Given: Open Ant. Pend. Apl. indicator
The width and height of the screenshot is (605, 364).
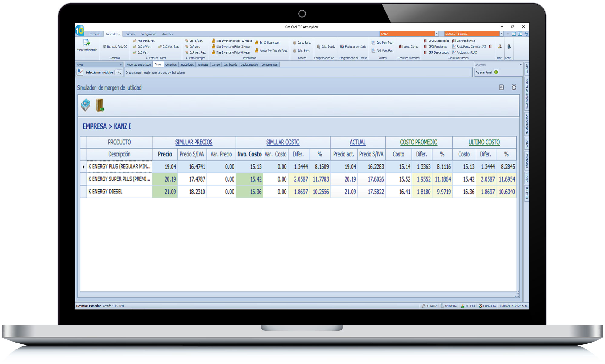Looking at the screenshot, I should click(x=144, y=41).
